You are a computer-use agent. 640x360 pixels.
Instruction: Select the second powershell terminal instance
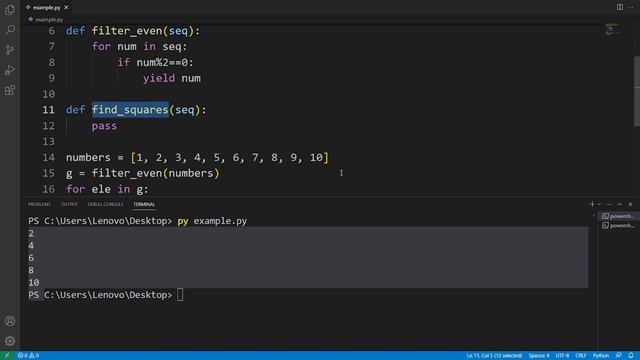tap(618, 225)
